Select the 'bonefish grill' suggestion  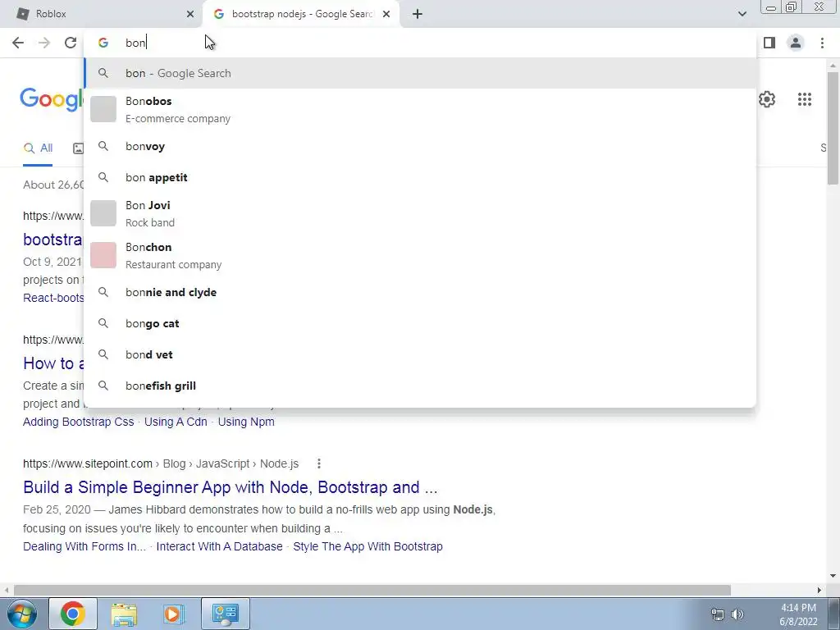[420, 386]
